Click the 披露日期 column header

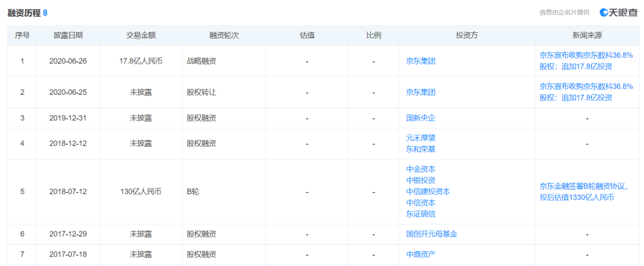(68, 35)
